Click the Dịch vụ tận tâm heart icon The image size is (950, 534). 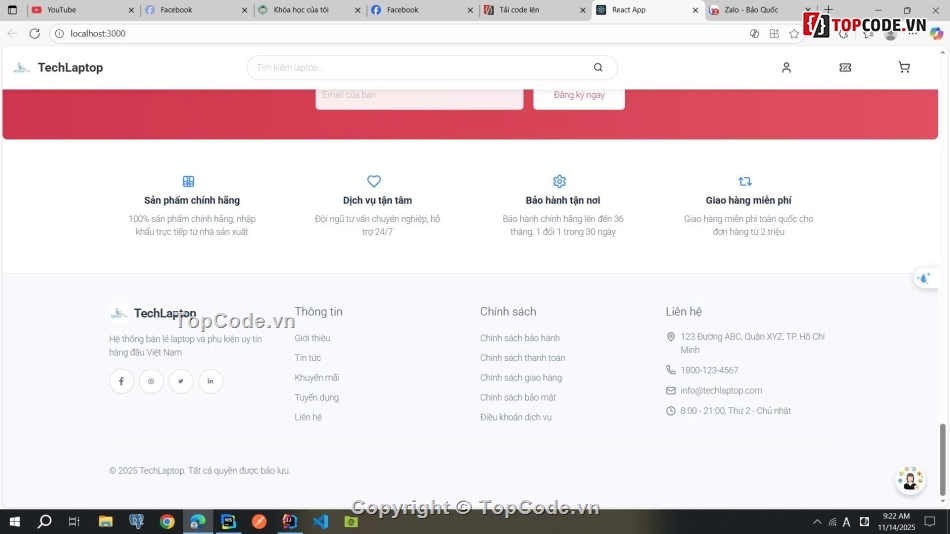point(374,181)
